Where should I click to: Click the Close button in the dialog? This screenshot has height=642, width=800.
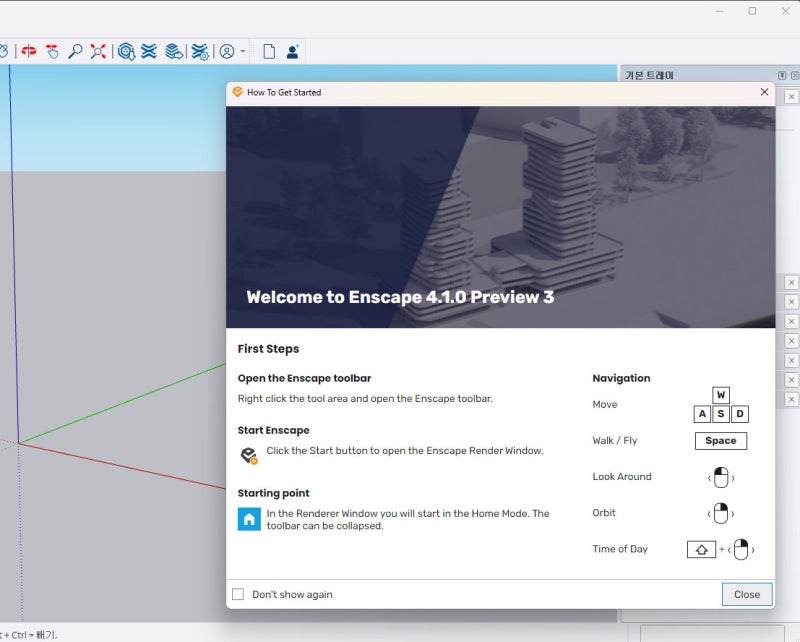coord(747,595)
